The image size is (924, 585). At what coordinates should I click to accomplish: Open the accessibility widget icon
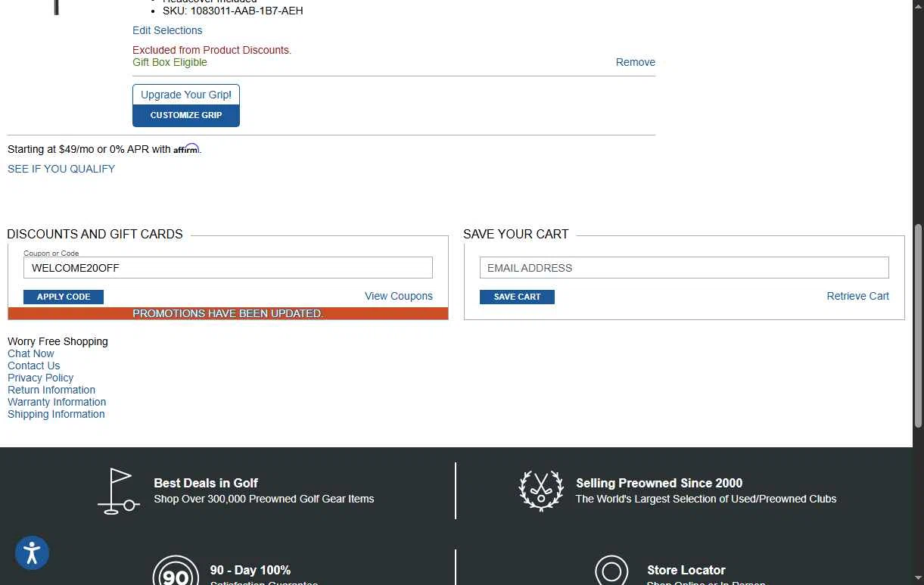pos(32,553)
